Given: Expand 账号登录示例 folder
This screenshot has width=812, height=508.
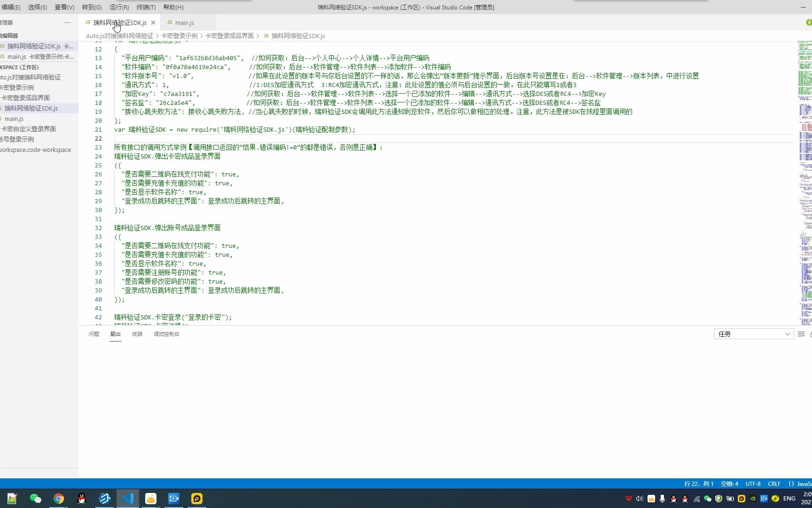Looking at the screenshot, I should (x=39, y=139).
